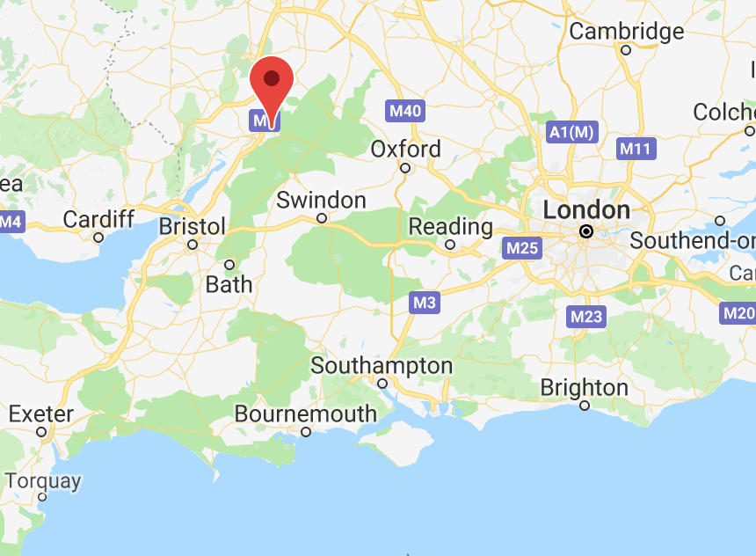Click the Oxford city label
The height and width of the screenshot is (556, 756).
point(405,150)
